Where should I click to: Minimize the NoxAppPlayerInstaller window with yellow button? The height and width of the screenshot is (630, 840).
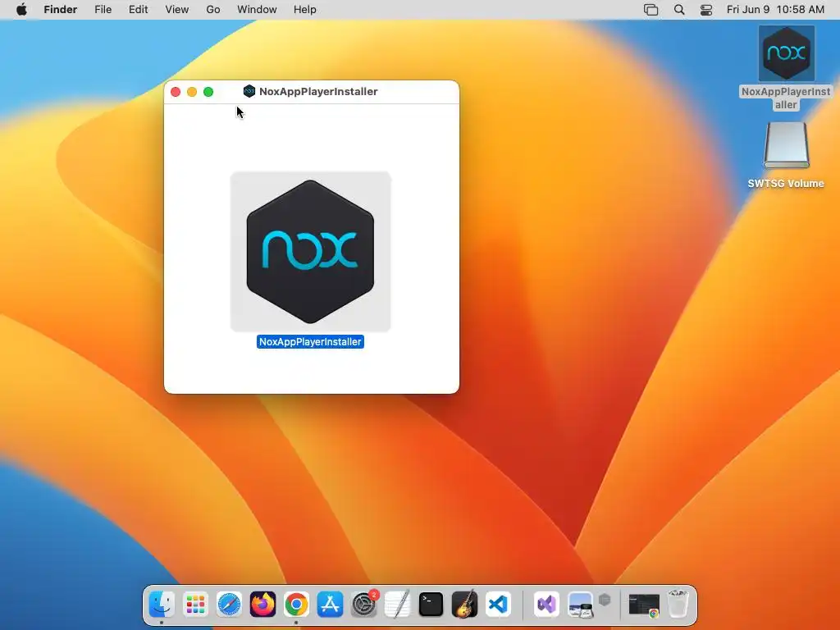coord(192,92)
